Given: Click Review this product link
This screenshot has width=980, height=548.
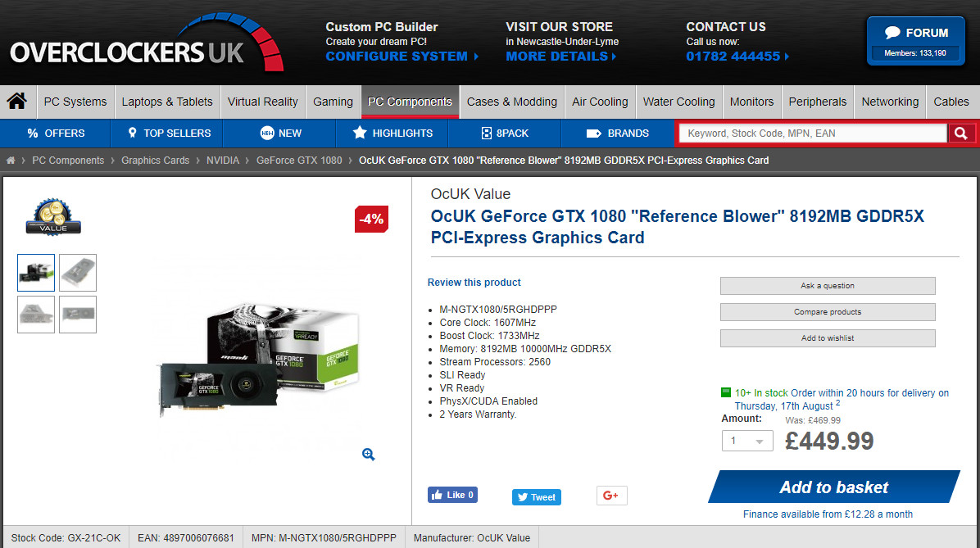Looking at the screenshot, I should (x=474, y=283).
